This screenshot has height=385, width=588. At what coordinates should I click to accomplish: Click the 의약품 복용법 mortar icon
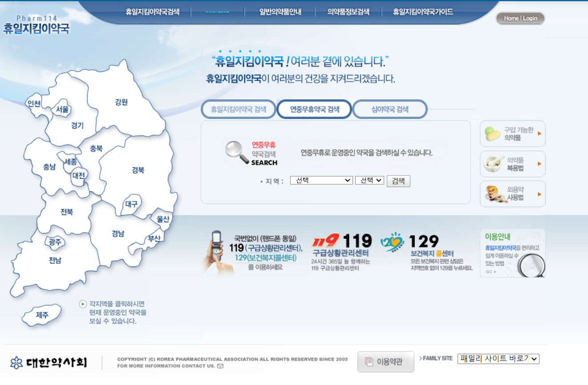click(x=494, y=164)
